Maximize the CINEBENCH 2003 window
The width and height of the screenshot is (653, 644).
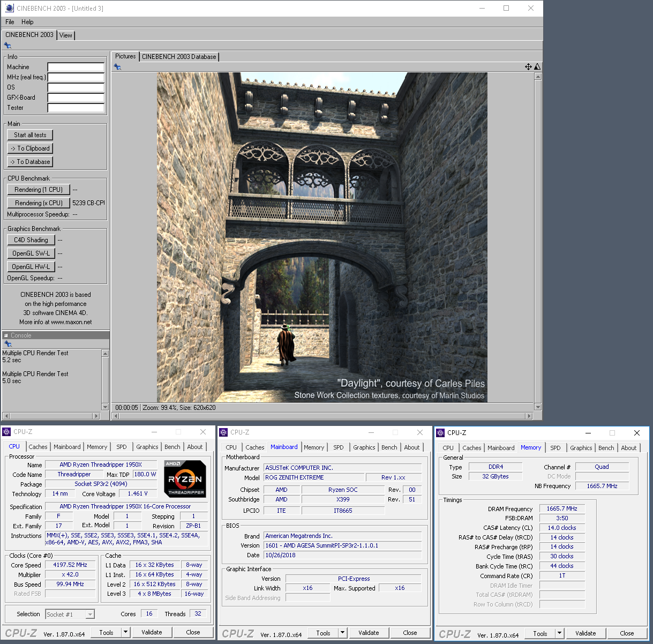(x=506, y=8)
